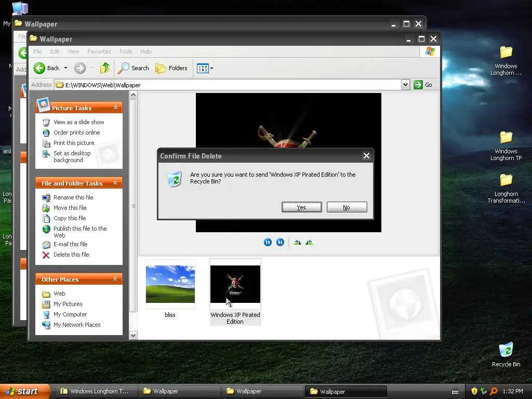Click the address field showing E:\WINDOWS\Web\Wallpaper
Screen dimensions: 532x399
[228, 85]
